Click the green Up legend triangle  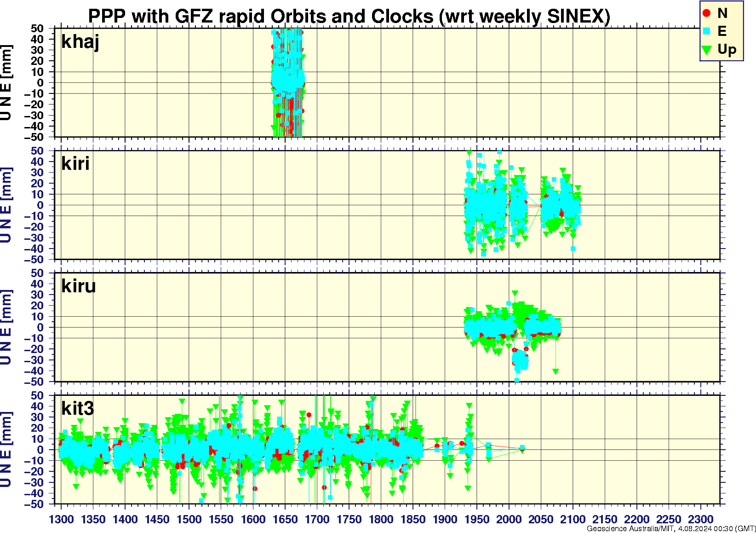point(707,50)
